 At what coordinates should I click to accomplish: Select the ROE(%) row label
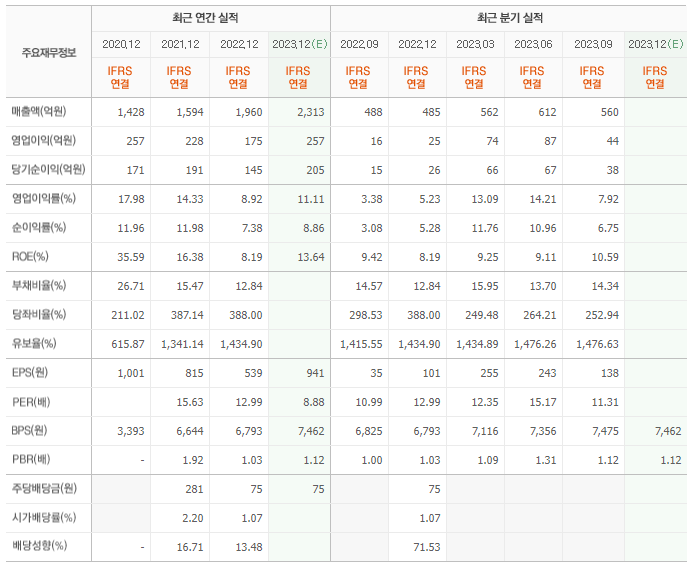(30, 257)
